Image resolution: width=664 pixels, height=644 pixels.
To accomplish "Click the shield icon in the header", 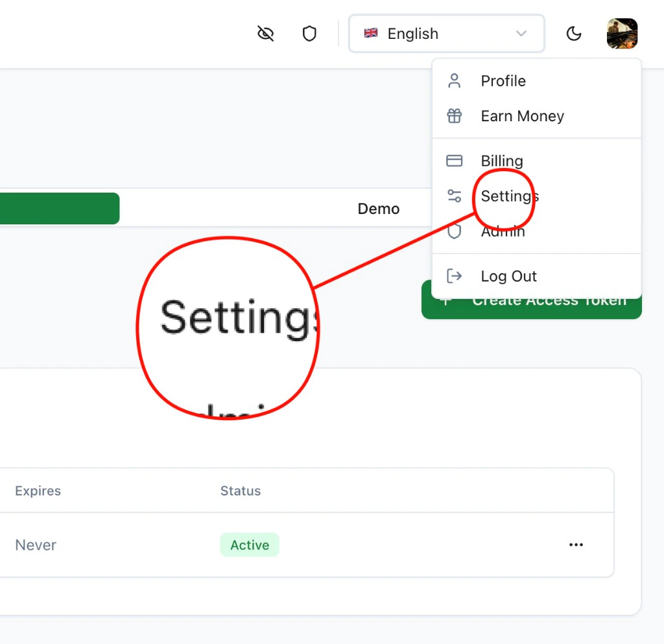I will [309, 33].
